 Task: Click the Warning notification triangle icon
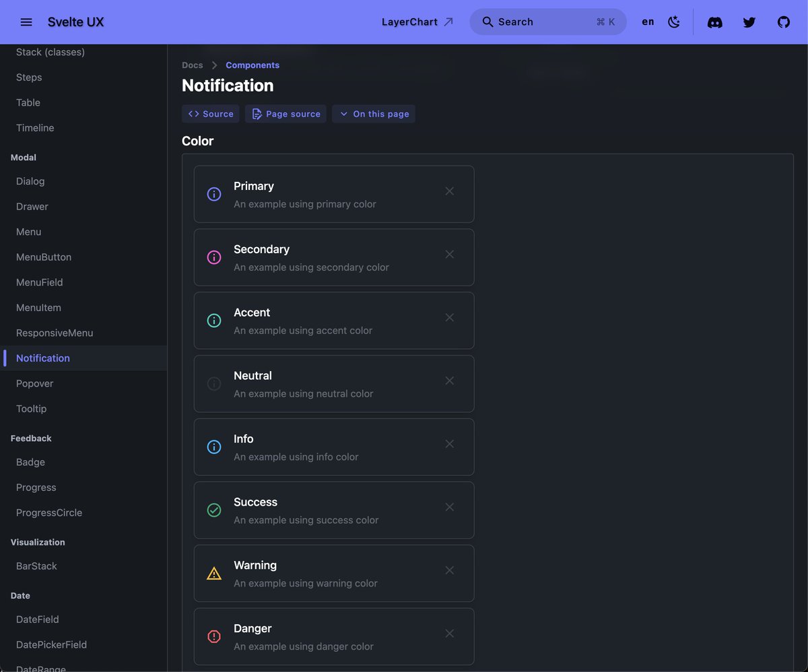click(214, 573)
